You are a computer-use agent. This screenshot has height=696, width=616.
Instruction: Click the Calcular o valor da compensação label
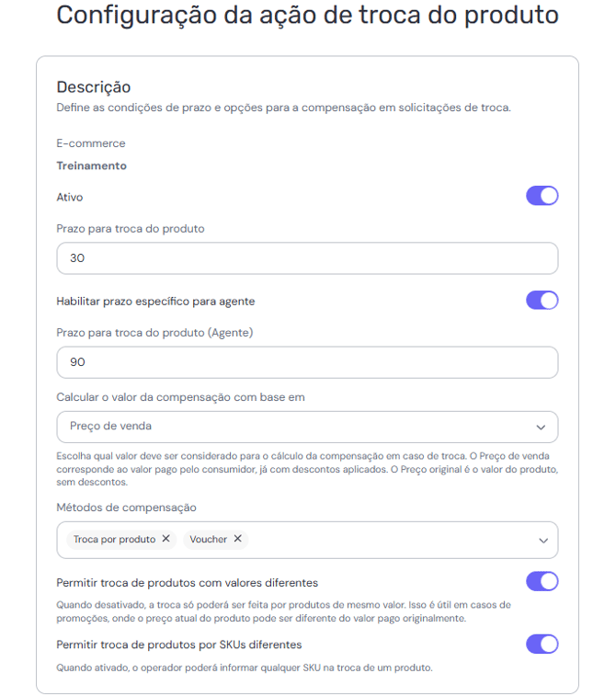click(x=180, y=397)
